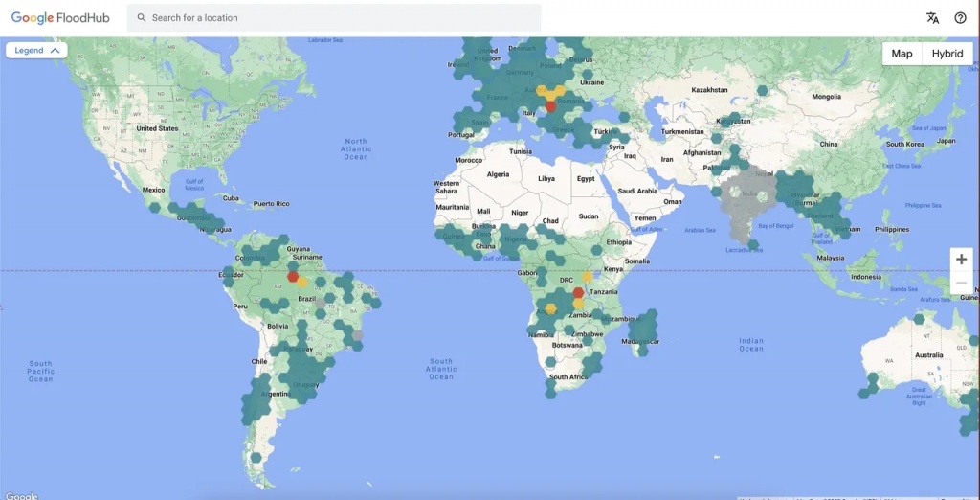This screenshot has width=980, height=500.
Task: Click yellow hexagon in Angola
Action: [x=550, y=307]
